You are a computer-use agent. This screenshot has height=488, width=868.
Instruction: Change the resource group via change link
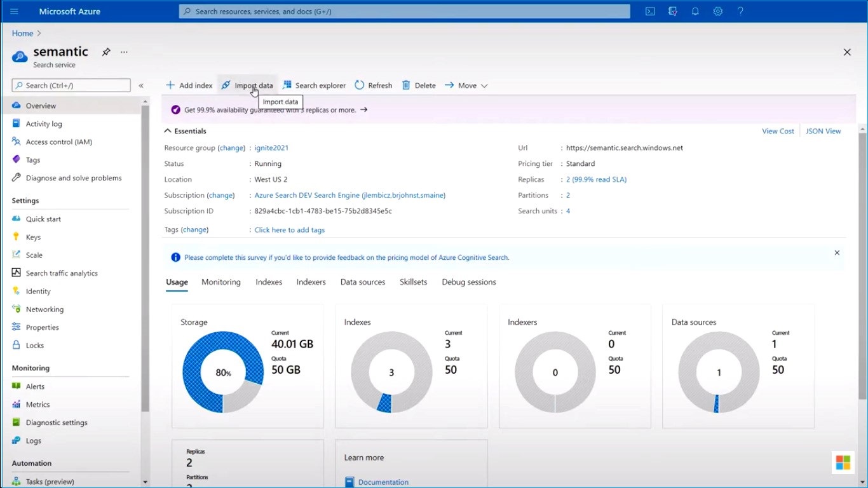pos(231,147)
